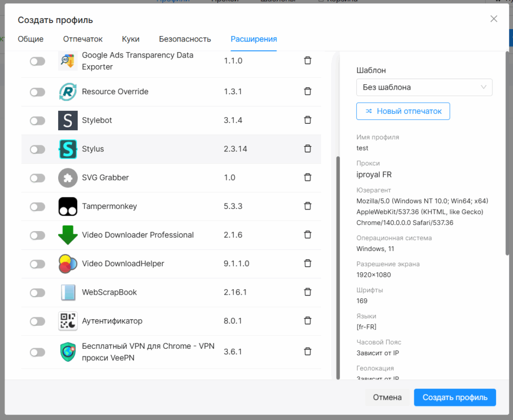This screenshot has height=420, width=513.
Task: Close the Создать профиль dialog with X
Action: click(493, 19)
